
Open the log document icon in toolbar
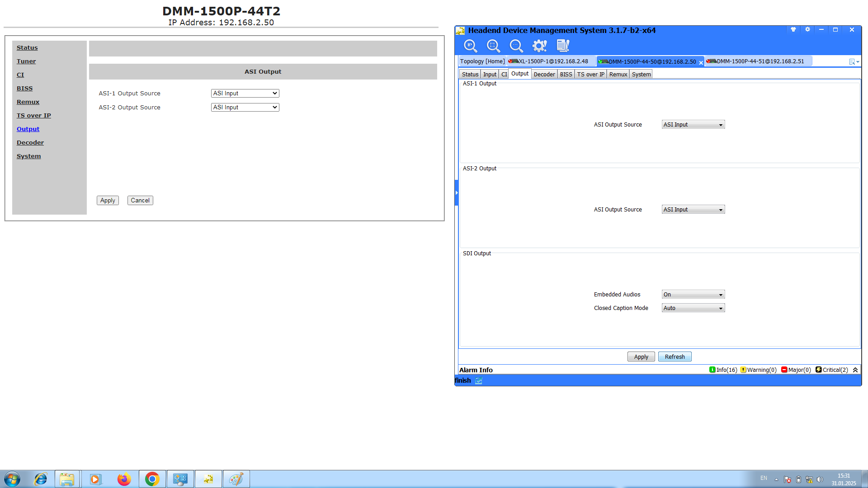(x=563, y=46)
